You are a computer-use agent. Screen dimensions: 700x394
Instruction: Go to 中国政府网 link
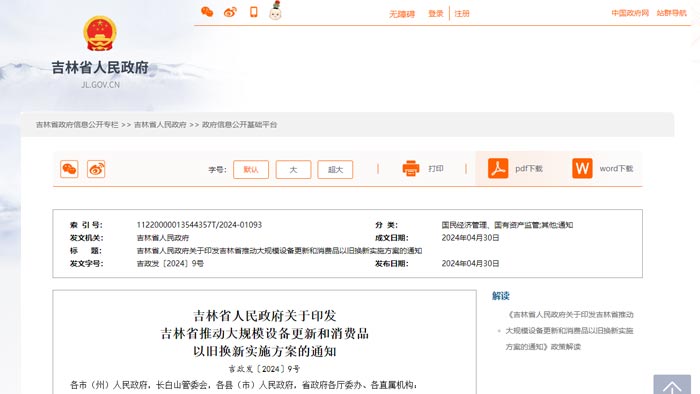tap(630, 13)
